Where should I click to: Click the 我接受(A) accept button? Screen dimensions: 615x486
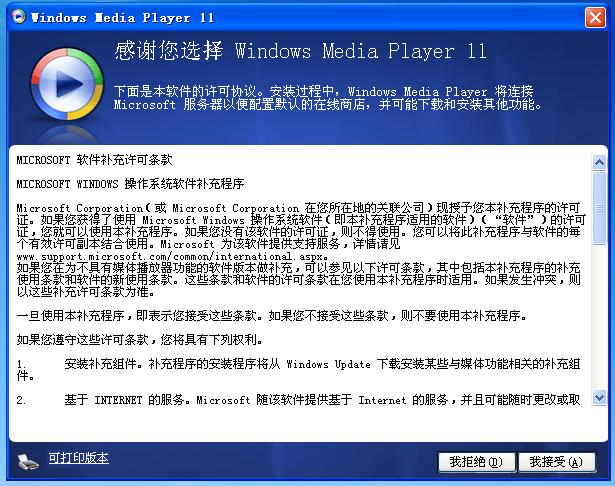click(x=556, y=462)
